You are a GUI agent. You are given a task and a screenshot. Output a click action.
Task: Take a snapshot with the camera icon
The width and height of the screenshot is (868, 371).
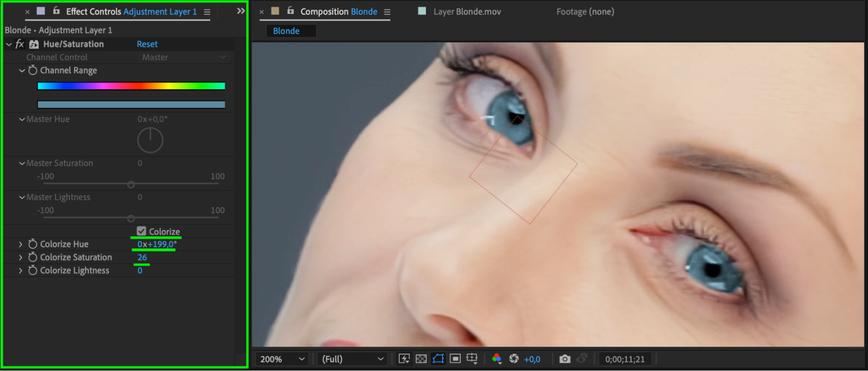coord(564,359)
